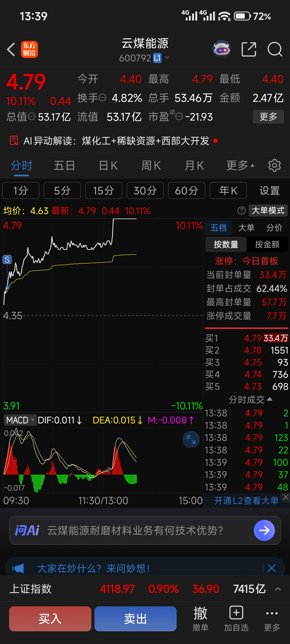
Task: Dismiss the 妙想 banner with X
Action: (272, 568)
